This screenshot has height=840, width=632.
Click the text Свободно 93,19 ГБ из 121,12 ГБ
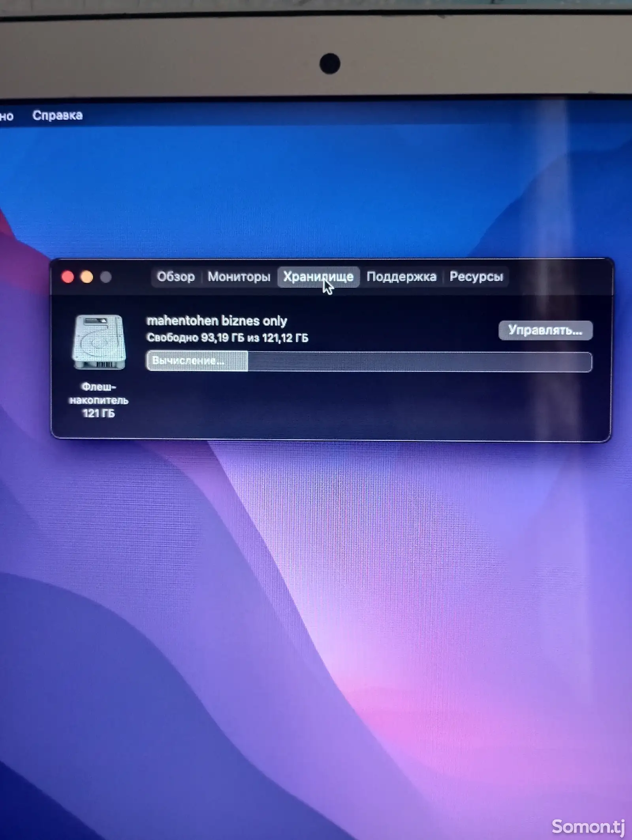228,338
